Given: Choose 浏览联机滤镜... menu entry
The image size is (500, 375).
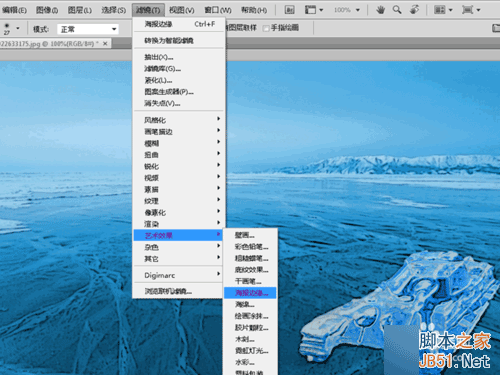Looking at the screenshot, I should 178,291.
